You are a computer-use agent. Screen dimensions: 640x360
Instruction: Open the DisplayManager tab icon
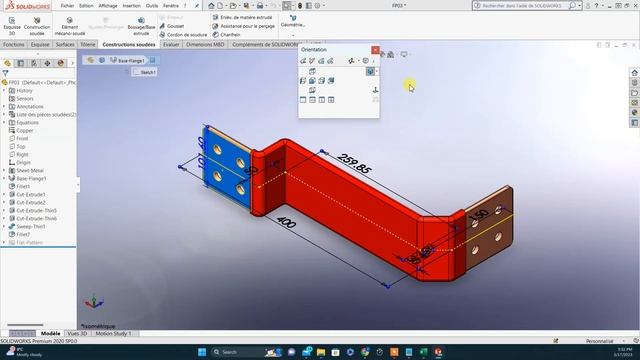[x=61, y=63]
